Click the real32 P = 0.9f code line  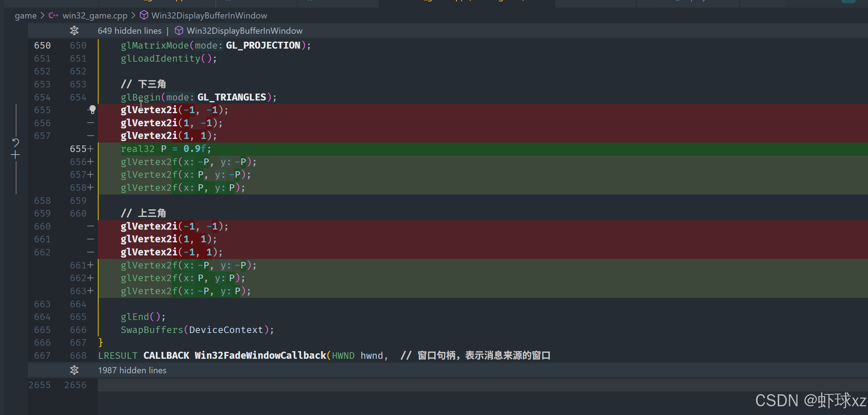[x=166, y=149]
